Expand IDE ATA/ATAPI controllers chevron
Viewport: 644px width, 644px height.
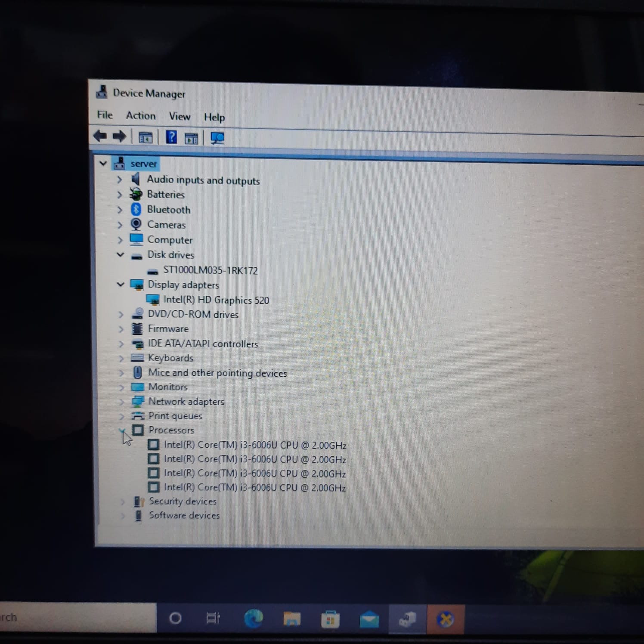pyautogui.click(x=121, y=344)
